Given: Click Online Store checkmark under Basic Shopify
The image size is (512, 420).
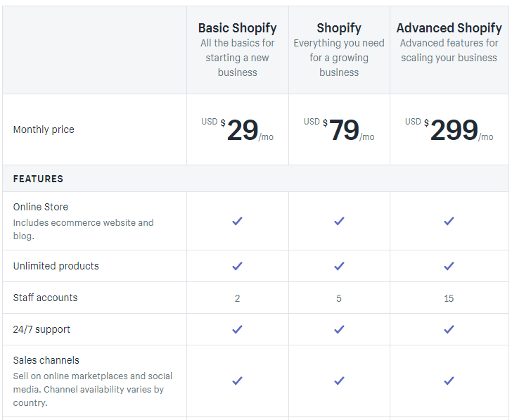Looking at the screenshot, I should [x=237, y=221].
